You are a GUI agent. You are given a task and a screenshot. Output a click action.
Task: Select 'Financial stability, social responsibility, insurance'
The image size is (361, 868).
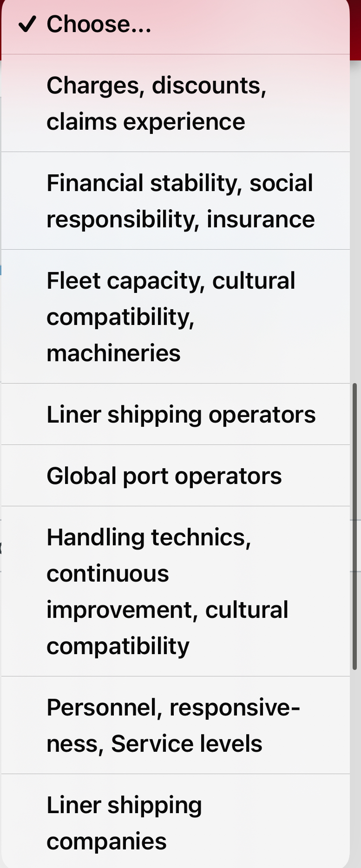[x=176, y=201]
